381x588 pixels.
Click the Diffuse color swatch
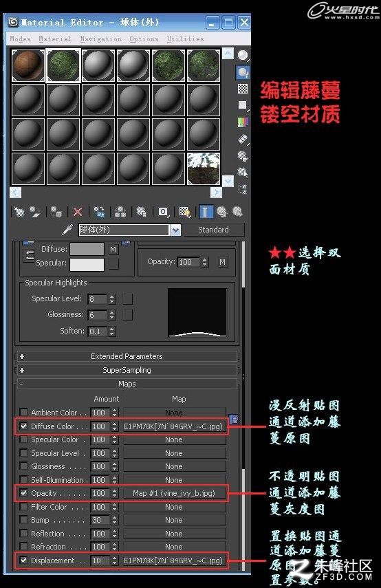point(87,249)
